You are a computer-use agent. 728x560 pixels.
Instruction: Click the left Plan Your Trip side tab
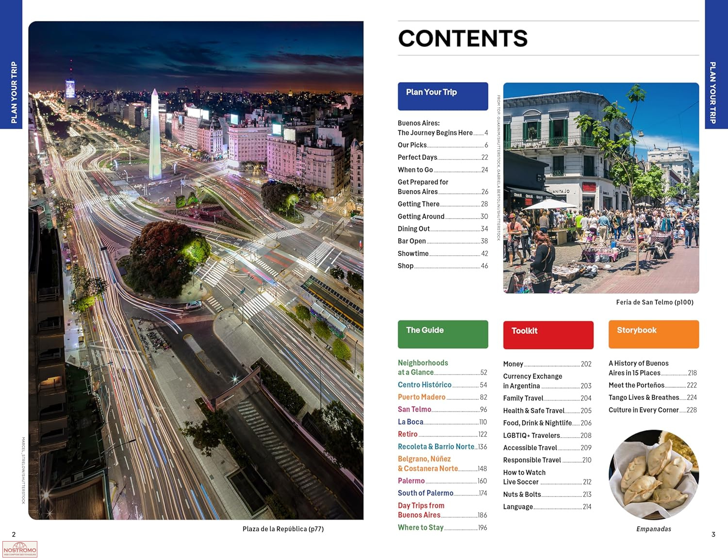point(13,92)
